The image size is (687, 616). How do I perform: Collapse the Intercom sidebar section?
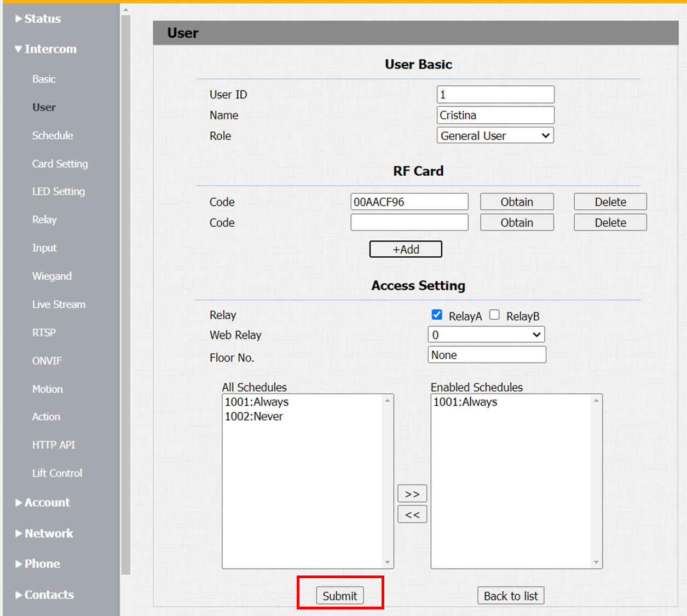[45, 49]
